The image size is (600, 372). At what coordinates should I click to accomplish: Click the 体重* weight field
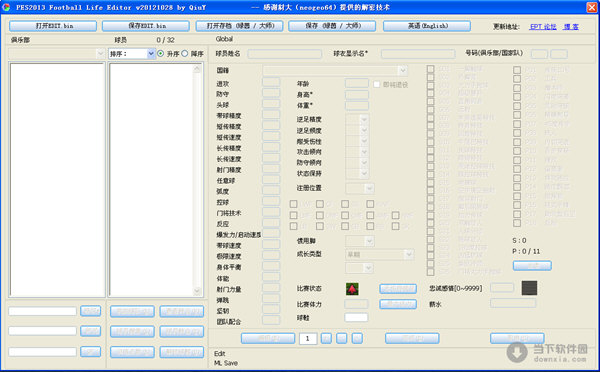[357, 106]
